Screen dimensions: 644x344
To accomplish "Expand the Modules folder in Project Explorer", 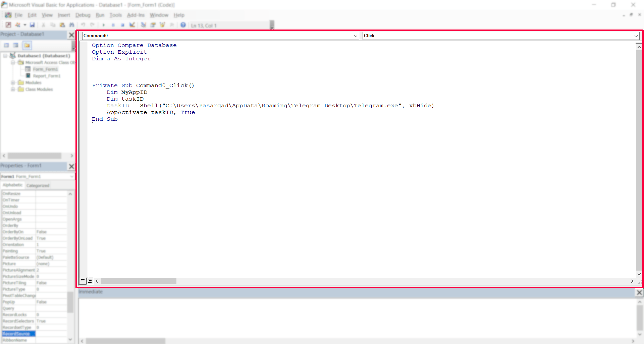I will click(x=13, y=82).
